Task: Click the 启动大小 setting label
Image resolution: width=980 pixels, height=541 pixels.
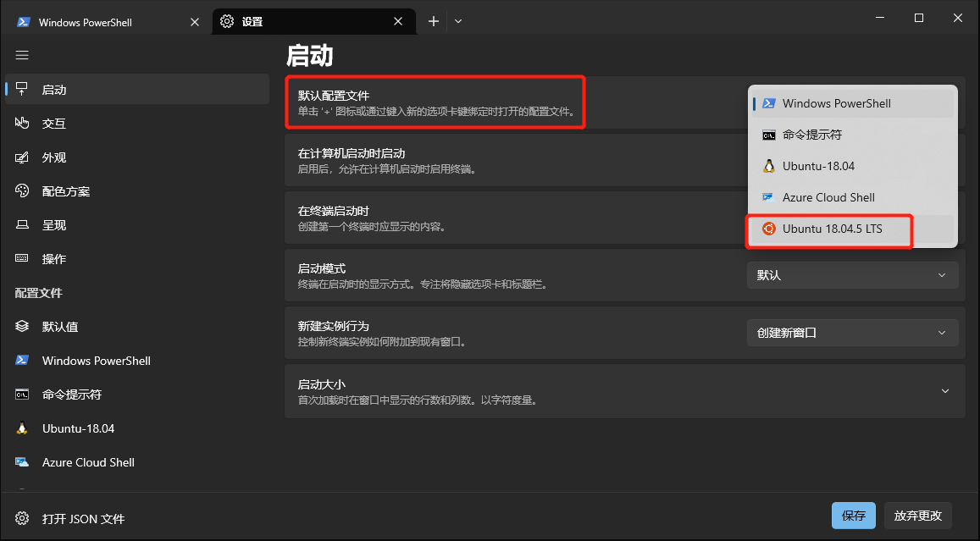Action: click(x=321, y=384)
